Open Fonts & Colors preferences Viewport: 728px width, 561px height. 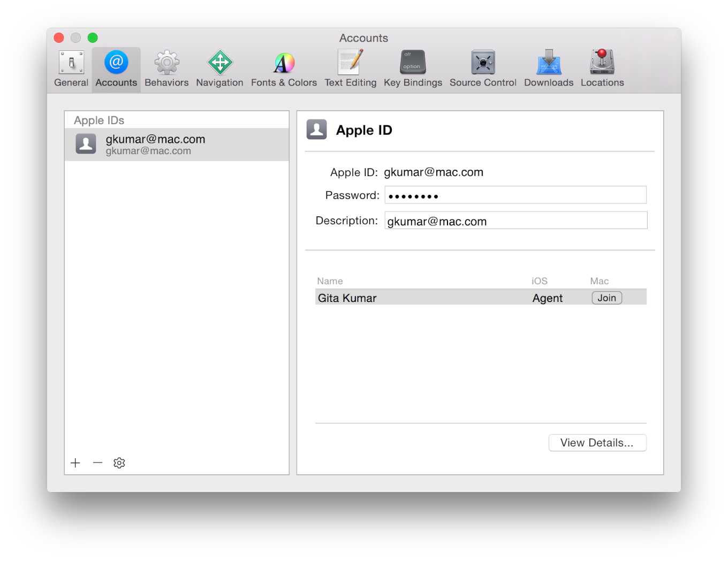(284, 70)
